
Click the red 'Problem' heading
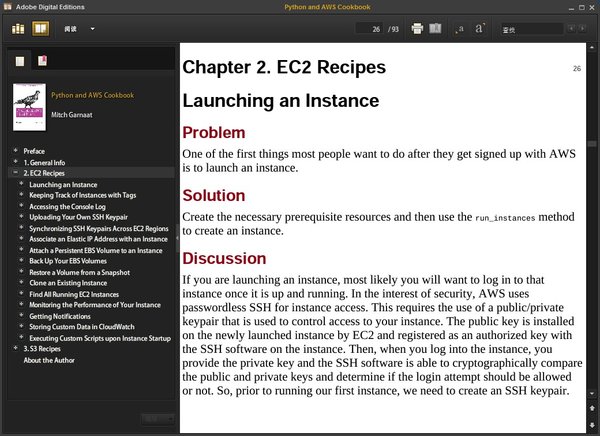[x=214, y=132]
